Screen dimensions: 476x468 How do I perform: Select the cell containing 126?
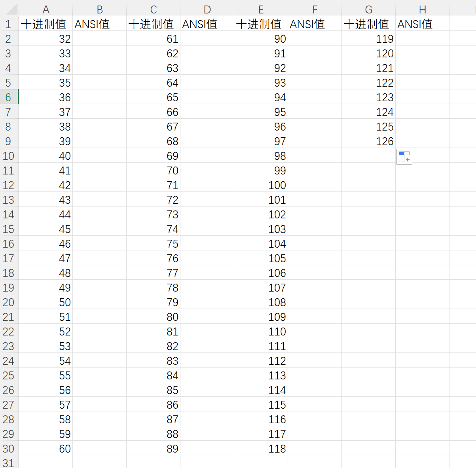[368, 141]
